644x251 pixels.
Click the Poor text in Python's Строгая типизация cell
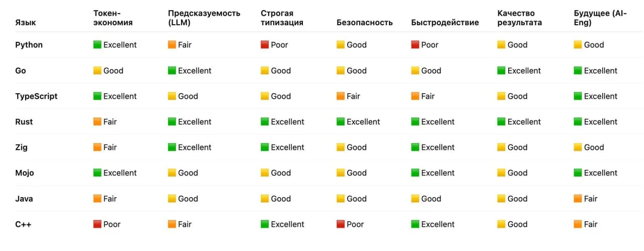pos(279,45)
